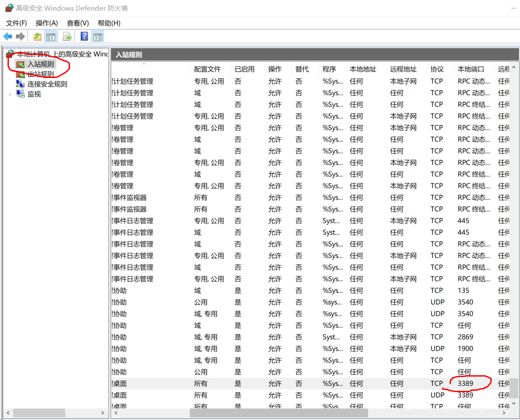
Task: Sort by 操作 column header
Action: (279, 69)
